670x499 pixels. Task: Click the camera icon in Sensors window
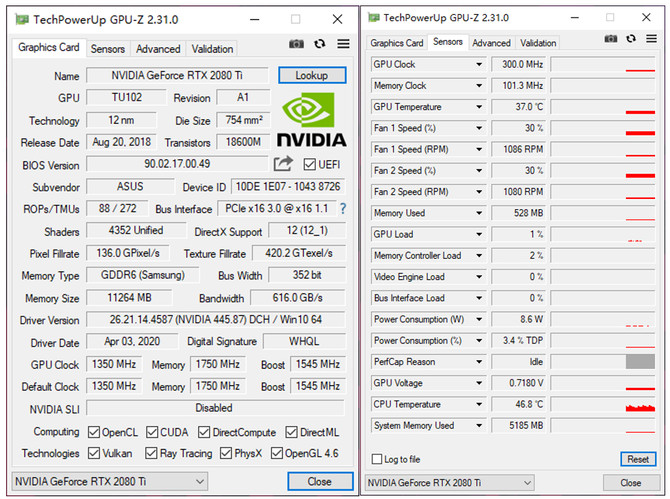coord(611,38)
